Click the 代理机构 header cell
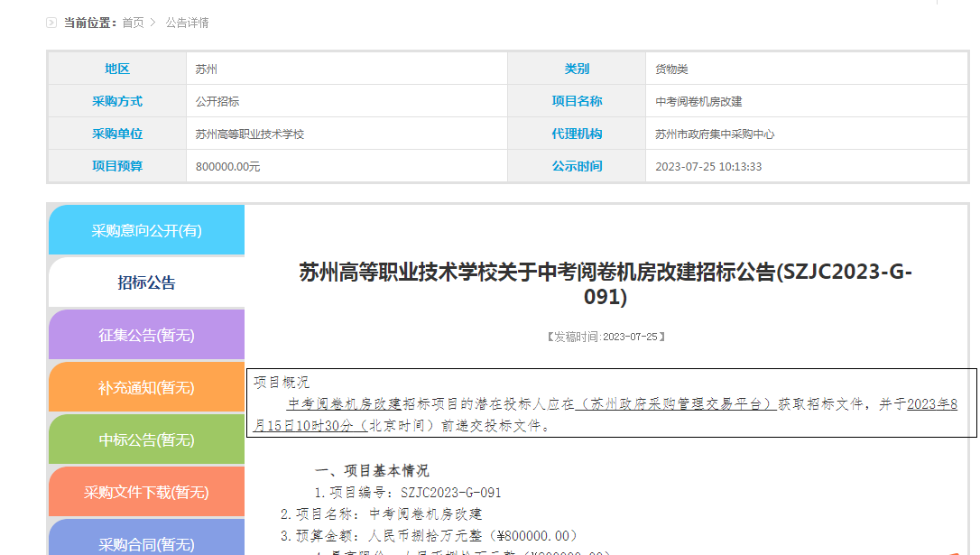This screenshot has height=555, width=980. 577,134
